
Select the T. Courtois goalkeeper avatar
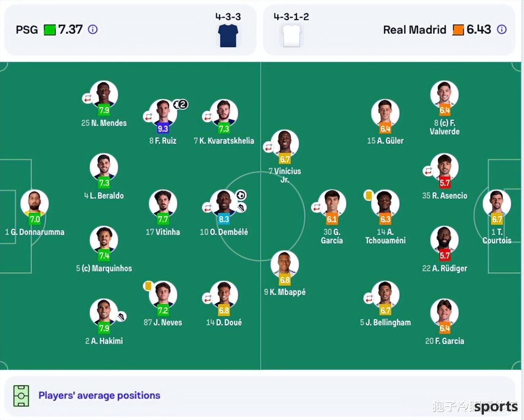[497, 204]
